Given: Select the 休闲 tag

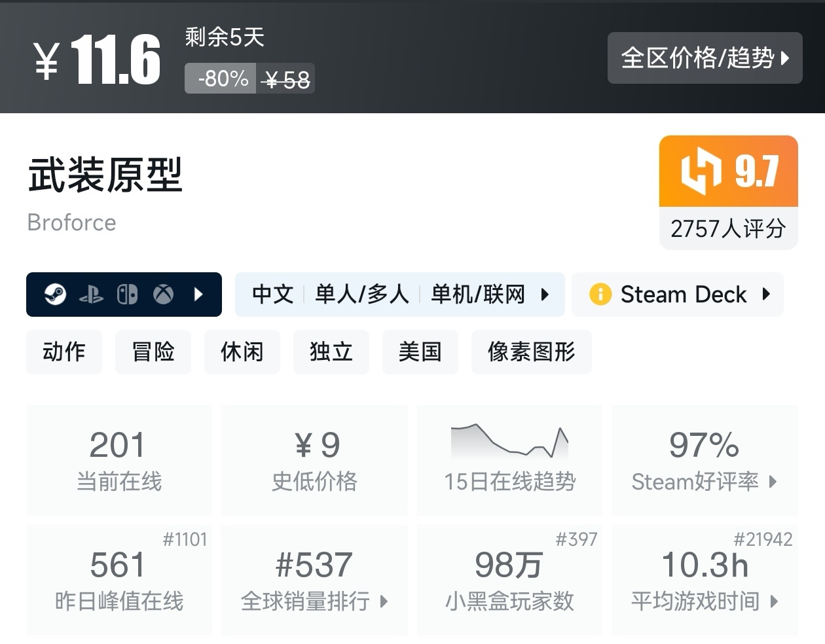Looking at the screenshot, I should pos(242,352).
